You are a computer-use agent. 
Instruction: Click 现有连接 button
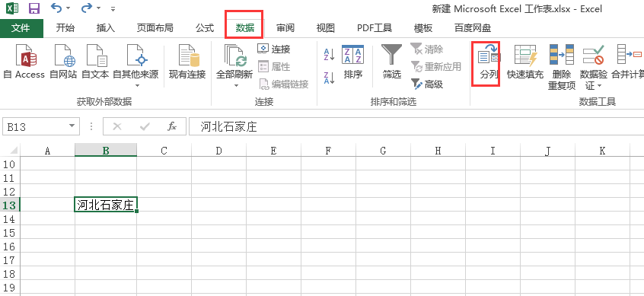pos(187,62)
